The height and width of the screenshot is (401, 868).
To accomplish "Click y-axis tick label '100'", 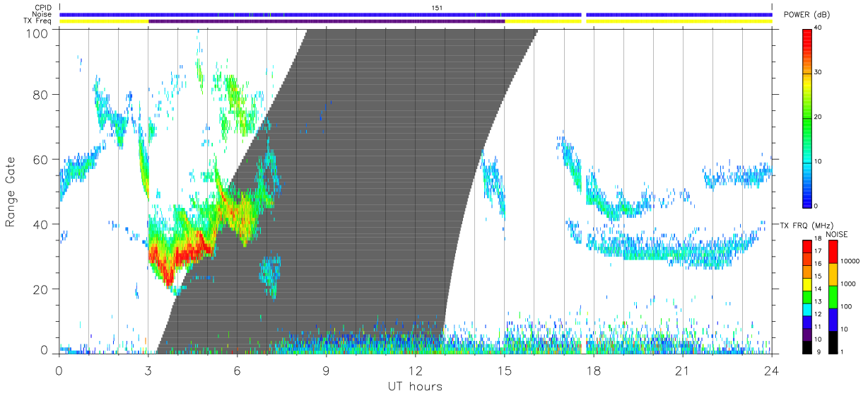I will pyautogui.click(x=39, y=33).
